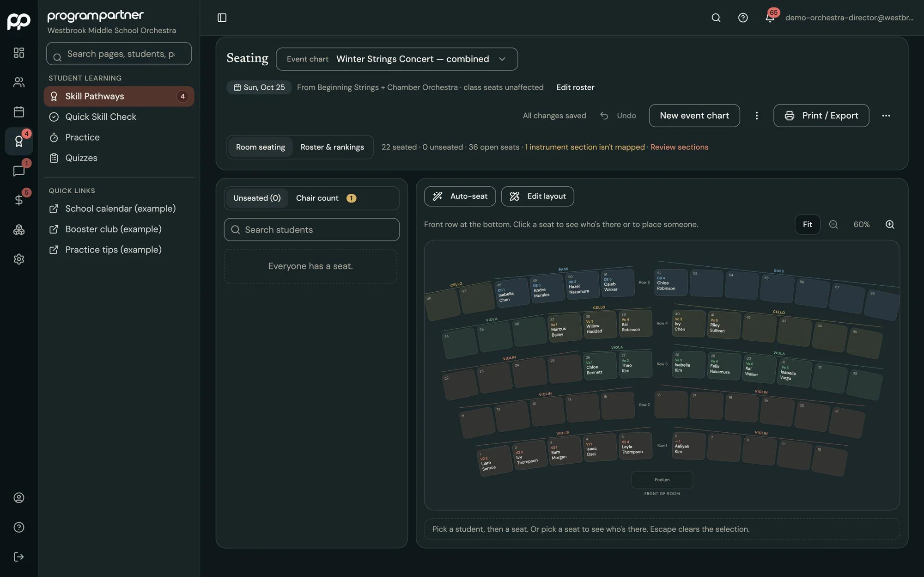924x577 pixels.
Task: Open Booster club (example) quick link
Action: point(119,229)
